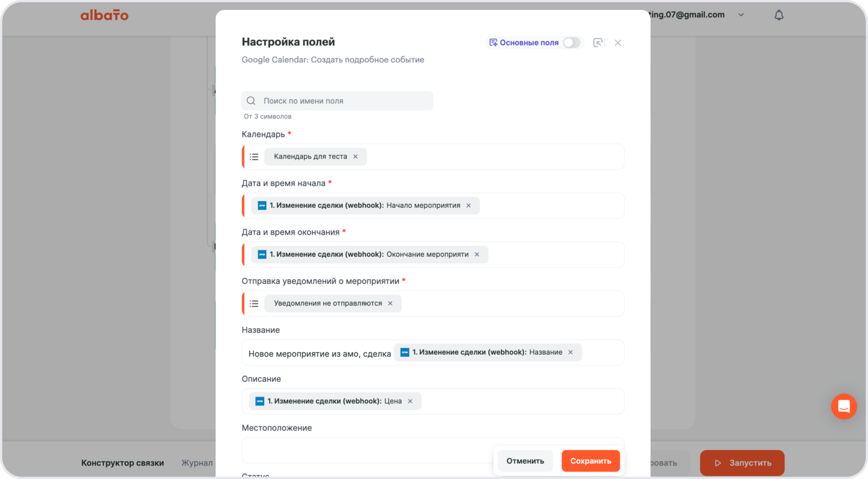Click the "Запустить" run button
This screenshot has width=868, height=479.
pyautogui.click(x=742, y=463)
